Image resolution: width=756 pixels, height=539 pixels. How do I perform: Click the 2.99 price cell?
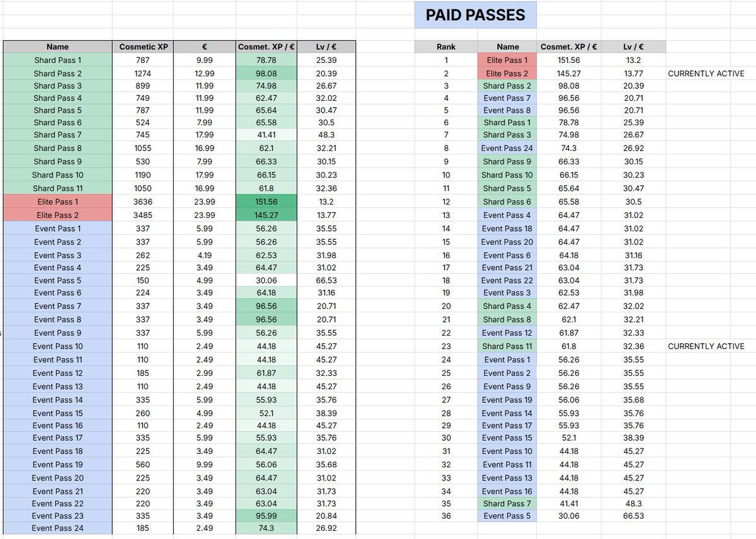204,373
